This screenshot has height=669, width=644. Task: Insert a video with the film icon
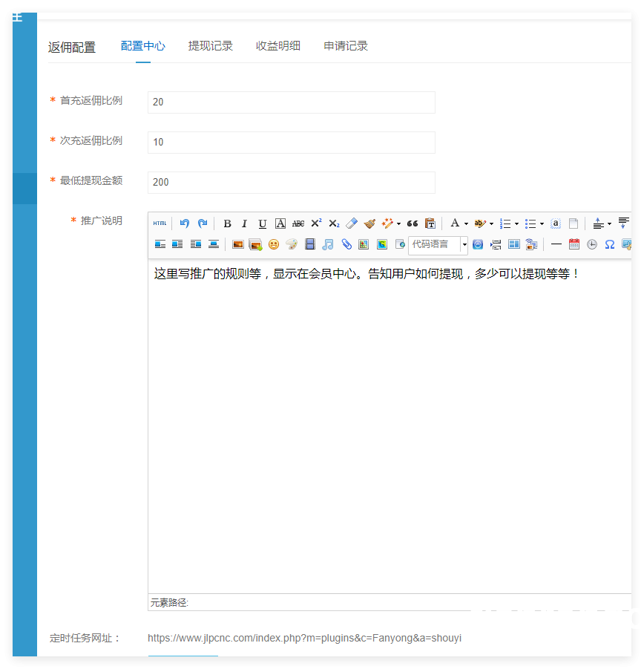(310, 244)
